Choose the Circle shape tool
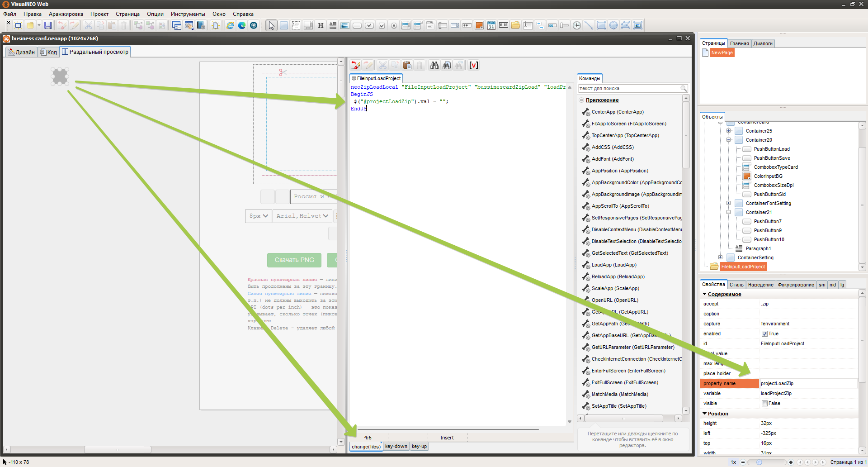868x467 pixels. pyautogui.click(x=613, y=25)
